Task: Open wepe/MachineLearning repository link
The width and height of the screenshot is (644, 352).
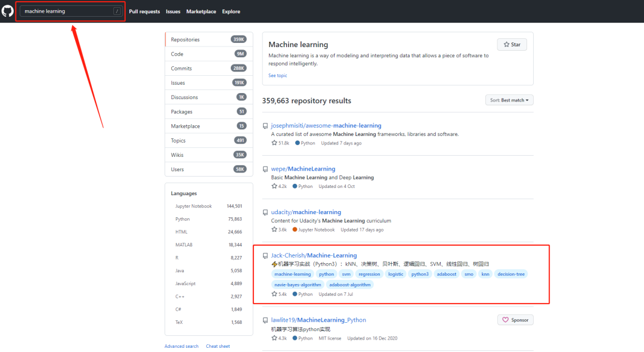Action: [303, 169]
